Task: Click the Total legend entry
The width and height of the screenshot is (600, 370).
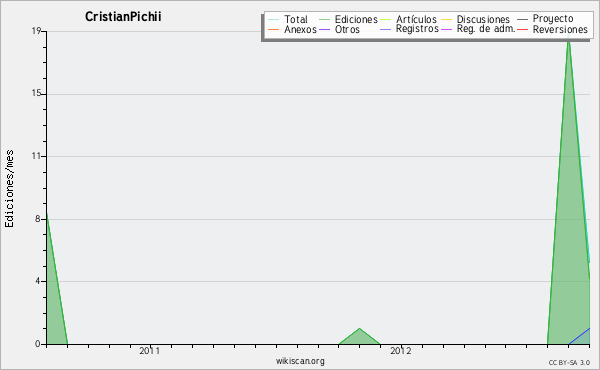Action: click(x=288, y=19)
